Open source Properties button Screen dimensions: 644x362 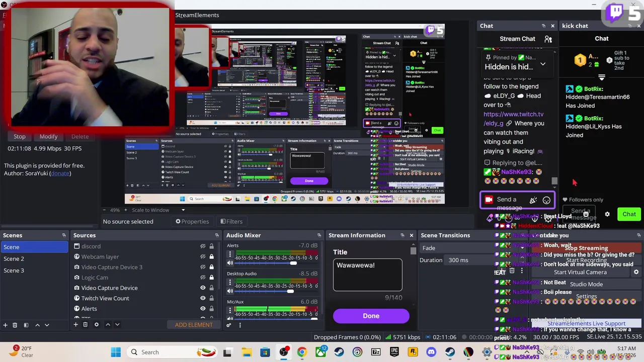pos(192,222)
